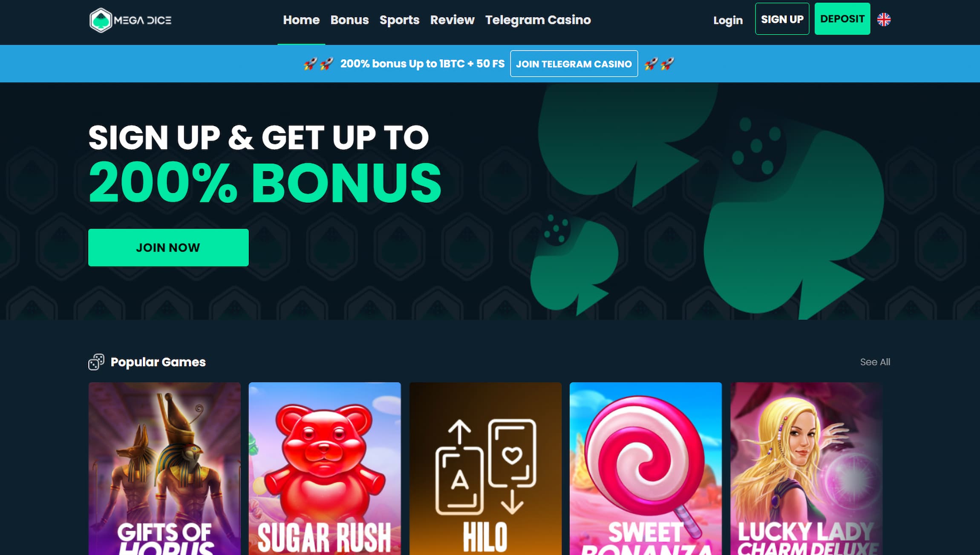Click the Sign Up button

click(x=782, y=19)
